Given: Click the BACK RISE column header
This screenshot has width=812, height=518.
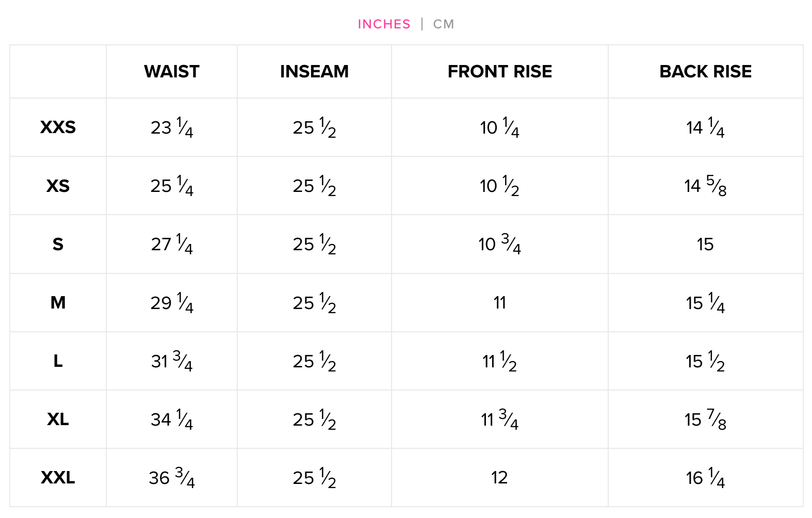Looking at the screenshot, I should pyautogui.click(x=705, y=71).
